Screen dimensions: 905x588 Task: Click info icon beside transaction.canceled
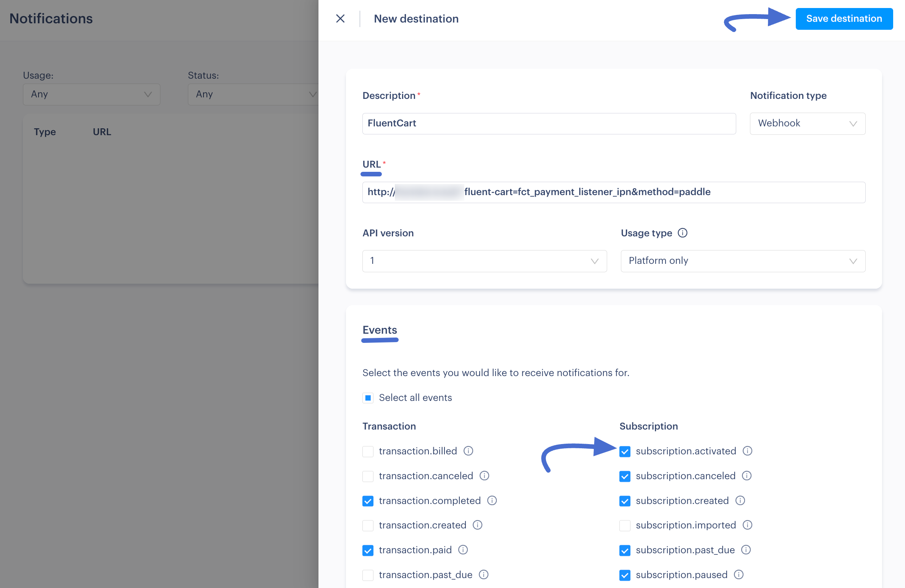coord(484,476)
